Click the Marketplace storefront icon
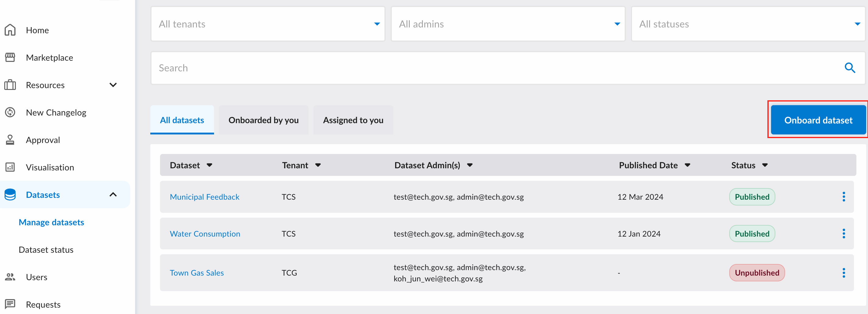The image size is (868, 314). pyautogui.click(x=10, y=58)
